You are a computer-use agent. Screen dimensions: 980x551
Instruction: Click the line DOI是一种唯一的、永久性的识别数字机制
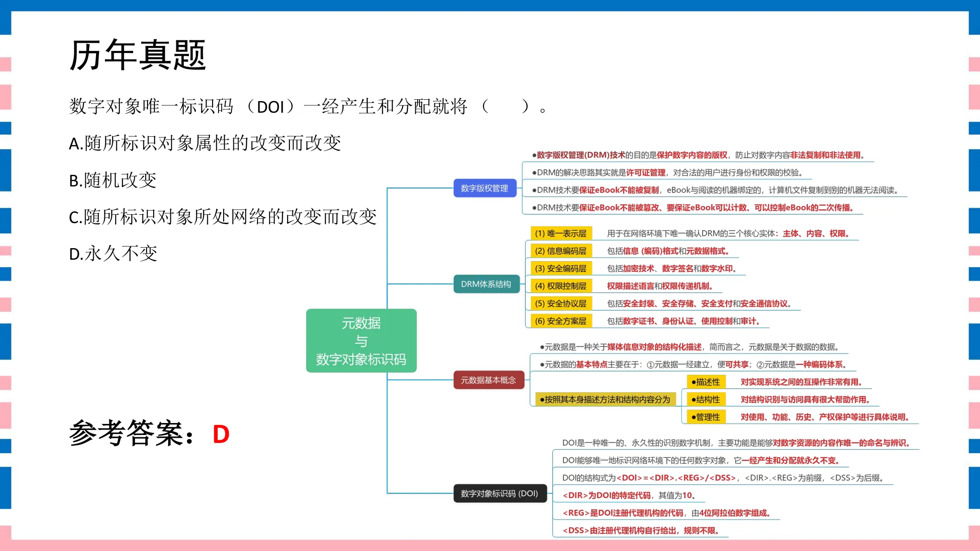[x=736, y=443]
